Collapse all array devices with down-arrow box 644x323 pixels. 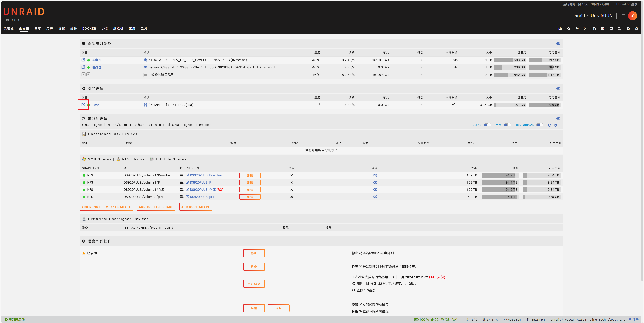[84, 74]
